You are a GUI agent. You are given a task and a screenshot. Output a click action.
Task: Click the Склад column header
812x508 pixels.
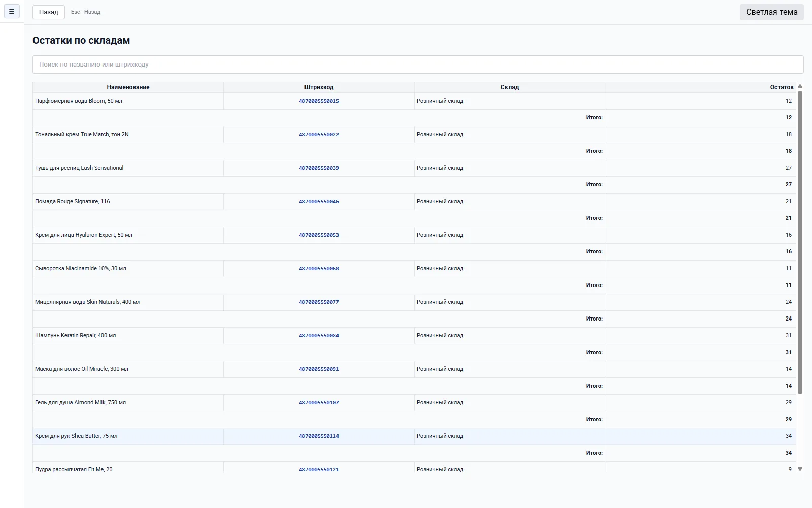click(510, 87)
